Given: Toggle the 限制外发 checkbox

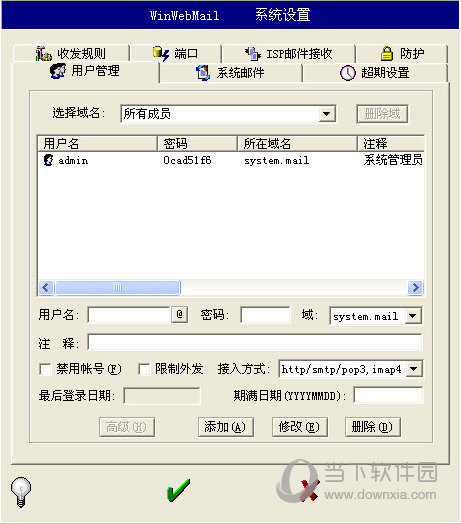Looking at the screenshot, I should tap(144, 369).
